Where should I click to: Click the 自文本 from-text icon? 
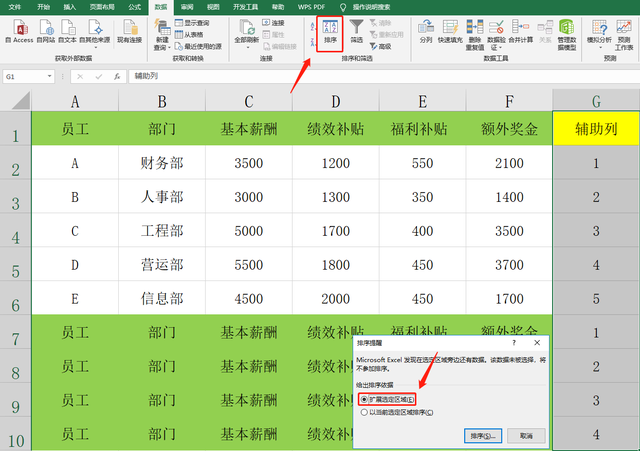[67, 32]
